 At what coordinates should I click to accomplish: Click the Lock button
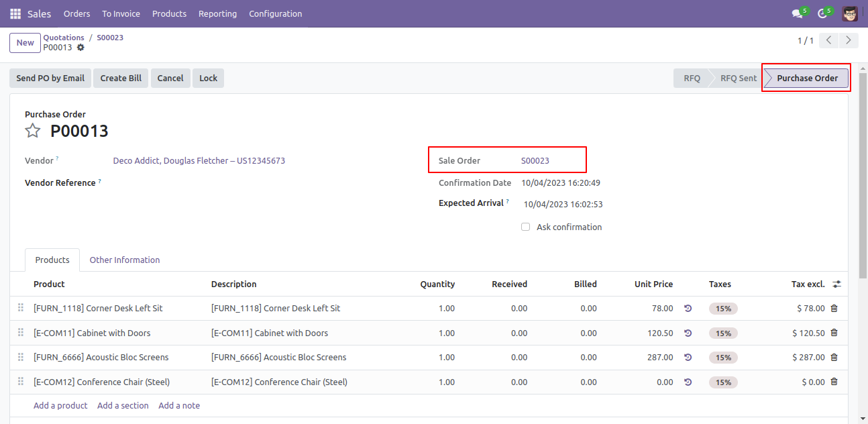[209, 78]
